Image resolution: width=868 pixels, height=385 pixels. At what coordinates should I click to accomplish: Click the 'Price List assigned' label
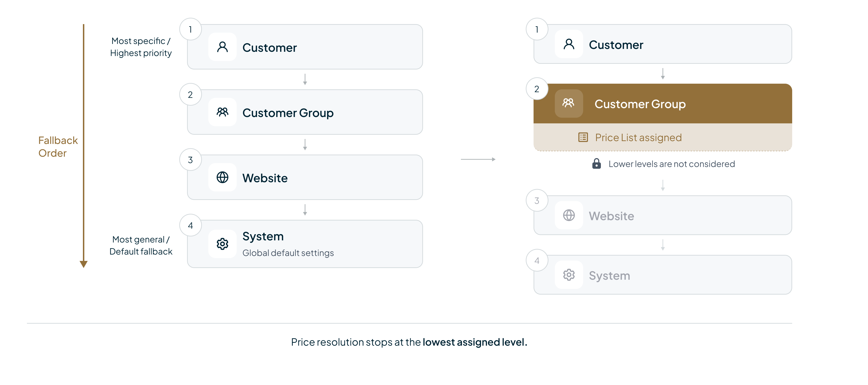coord(638,138)
